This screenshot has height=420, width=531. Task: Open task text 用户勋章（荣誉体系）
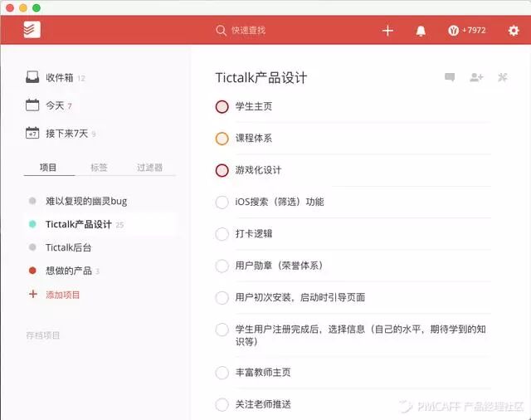[280, 266]
